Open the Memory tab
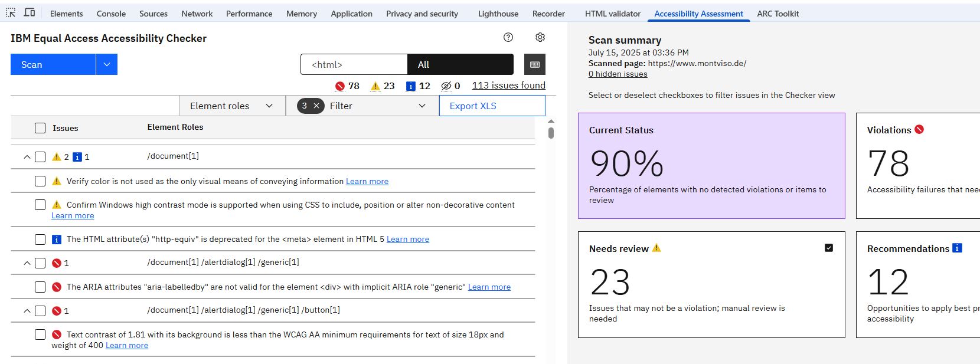This screenshot has height=364, width=980. coord(302,14)
